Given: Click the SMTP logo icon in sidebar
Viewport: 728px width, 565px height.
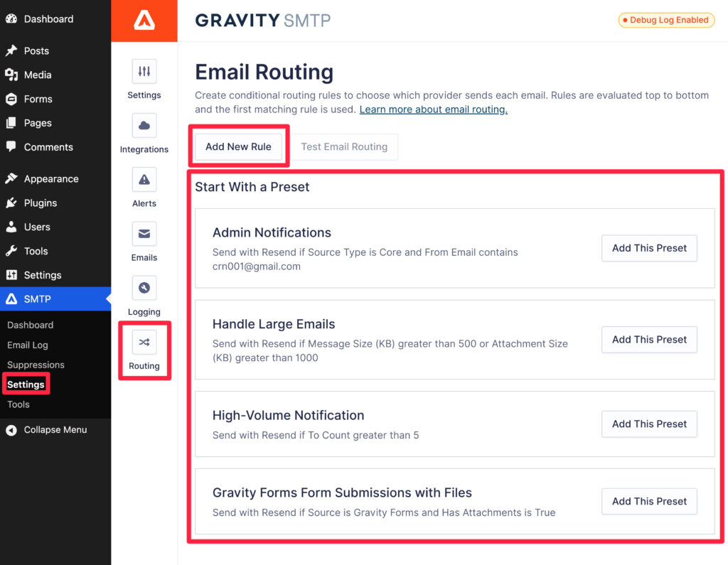Looking at the screenshot, I should coord(11,299).
